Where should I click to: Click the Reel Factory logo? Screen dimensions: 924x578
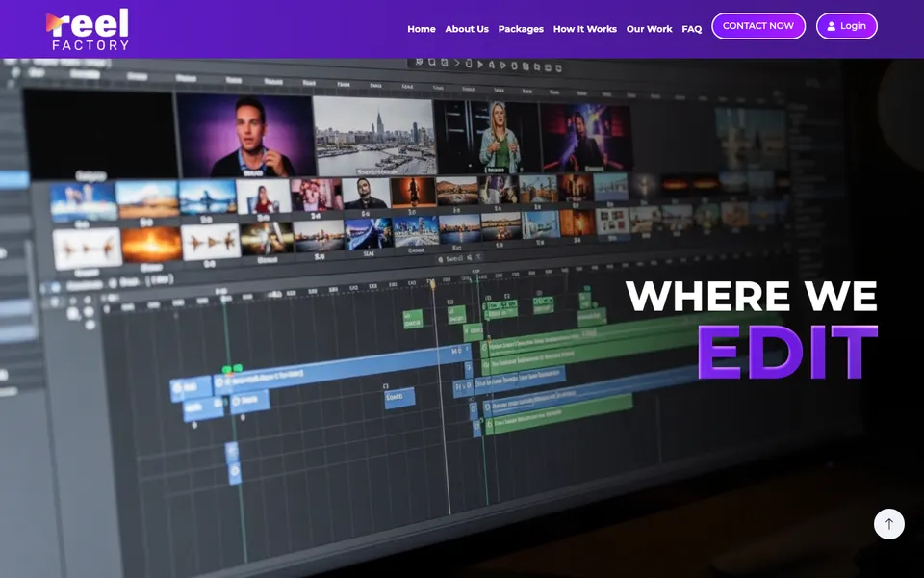88,29
